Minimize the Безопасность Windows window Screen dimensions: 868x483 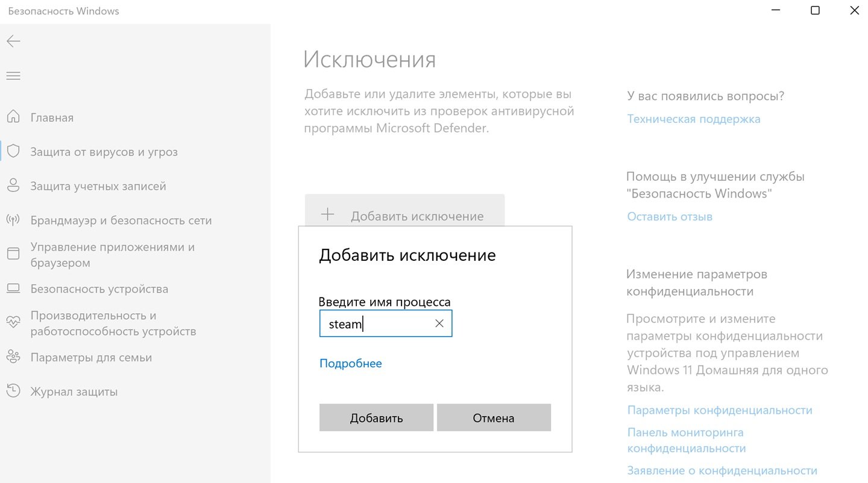click(775, 10)
